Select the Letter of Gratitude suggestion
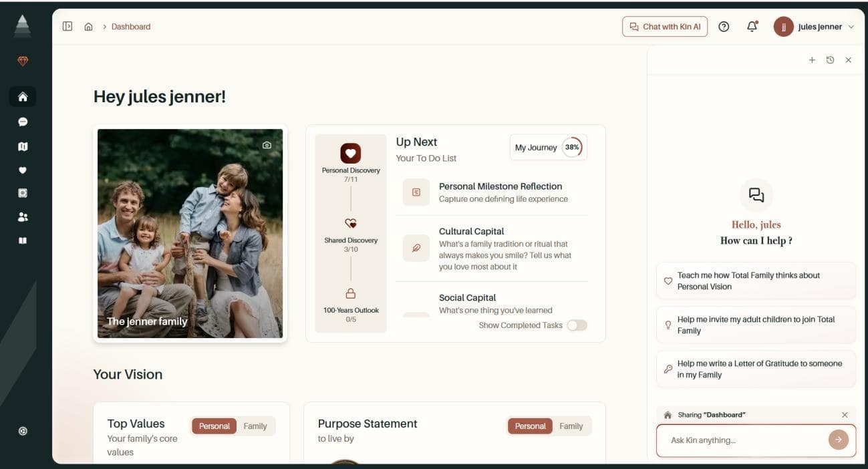This screenshot has width=868, height=469. point(756,369)
